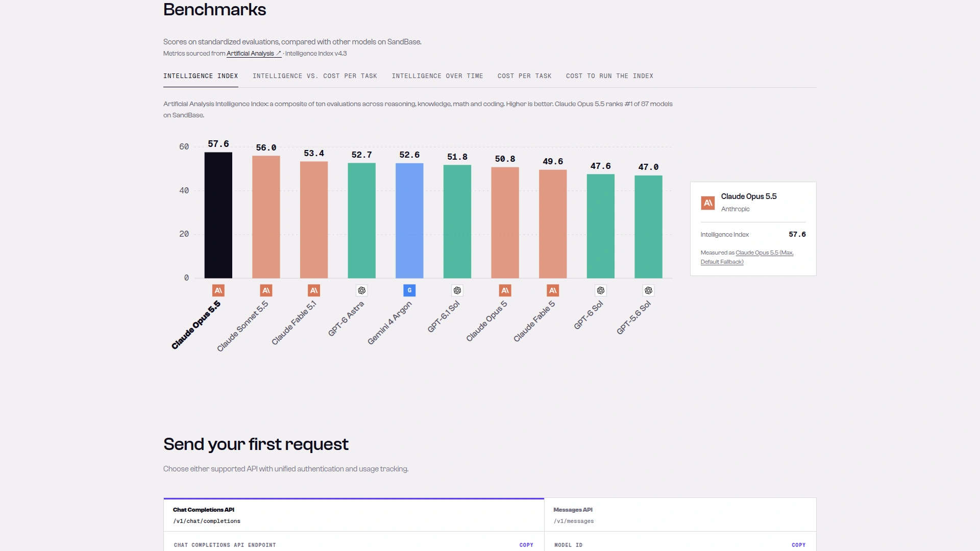Open the Intelligence Index tab
980x551 pixels.
pyautogui.click(x=201, y=76)
